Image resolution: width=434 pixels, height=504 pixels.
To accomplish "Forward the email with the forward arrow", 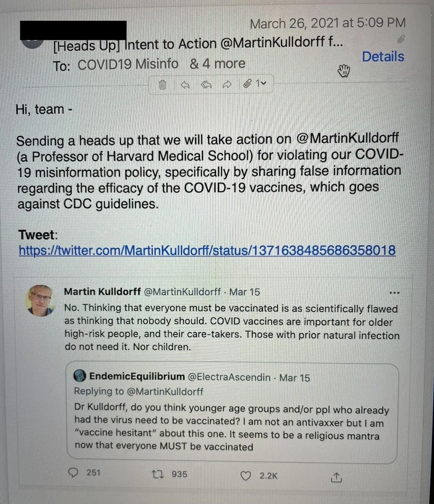I will tap(227, 85).
